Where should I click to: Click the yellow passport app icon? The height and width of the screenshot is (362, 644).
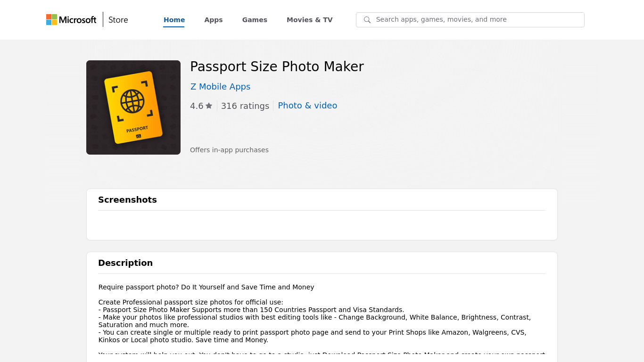[133, 107]
